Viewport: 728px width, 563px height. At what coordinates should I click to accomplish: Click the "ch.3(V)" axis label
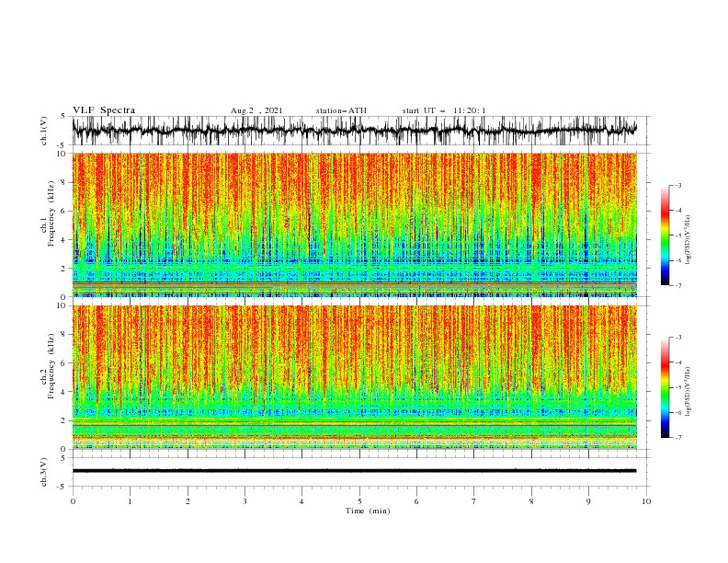[x=44, y=472]
